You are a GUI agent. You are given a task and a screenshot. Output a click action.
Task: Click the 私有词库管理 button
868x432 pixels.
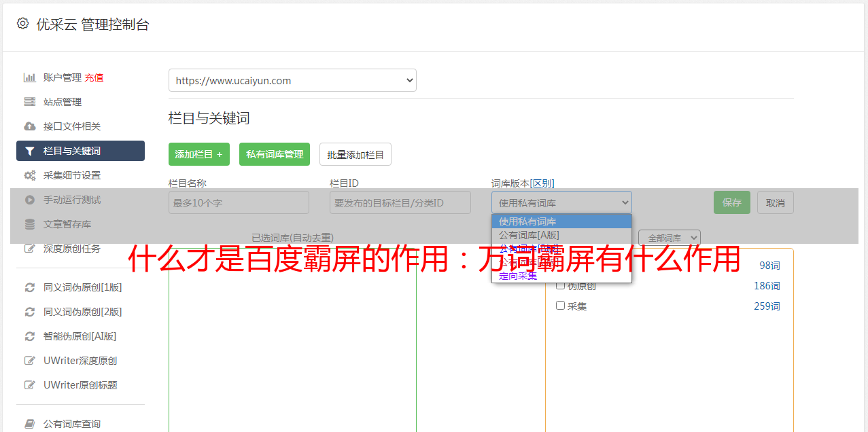pos(275,154)
